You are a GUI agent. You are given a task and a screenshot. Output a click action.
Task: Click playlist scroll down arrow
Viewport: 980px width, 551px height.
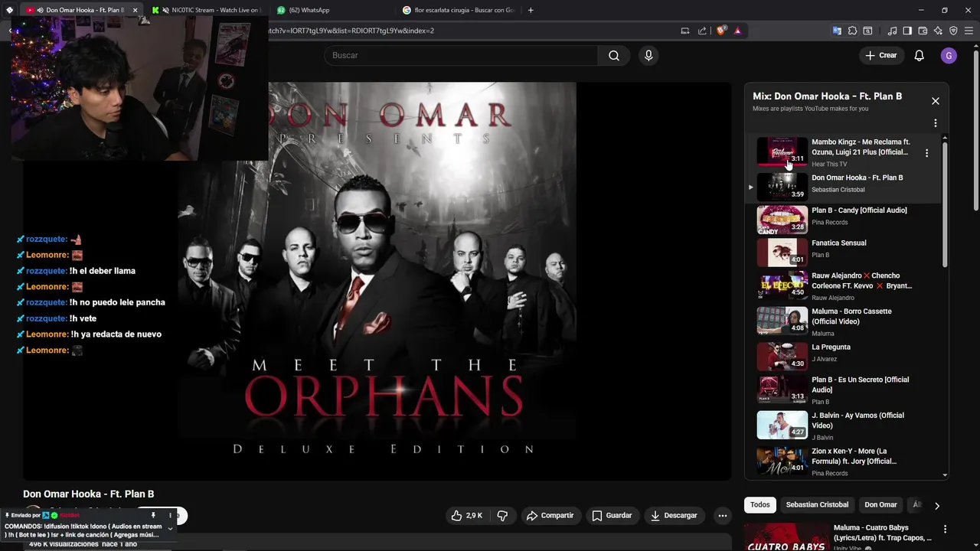tap(945, 475)
